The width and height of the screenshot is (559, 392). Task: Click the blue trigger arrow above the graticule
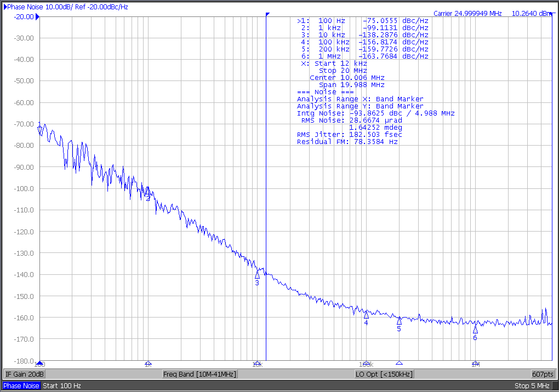(x=267, y=13)
